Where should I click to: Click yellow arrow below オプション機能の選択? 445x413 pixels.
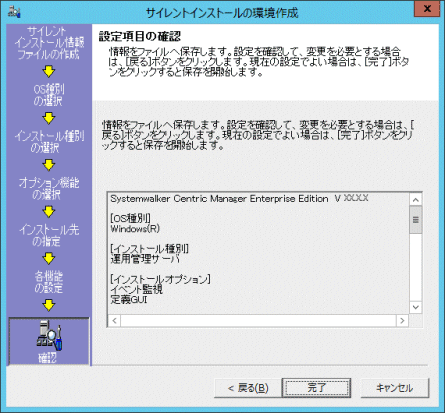point(49,212)
